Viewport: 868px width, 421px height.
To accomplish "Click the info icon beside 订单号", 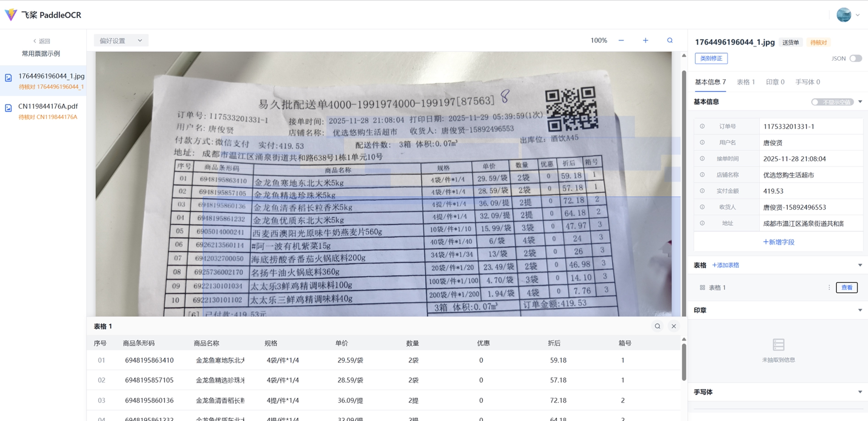I will point(702,126).
